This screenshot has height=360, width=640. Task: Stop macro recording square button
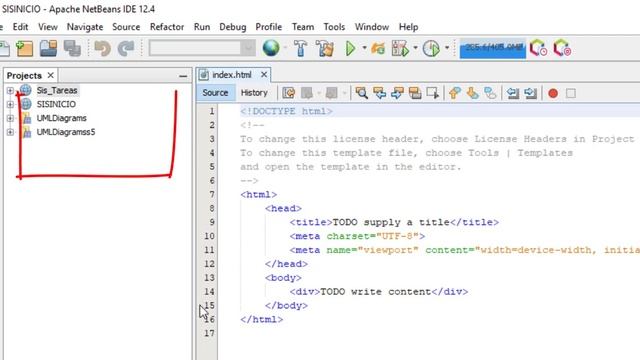[571, 93]
